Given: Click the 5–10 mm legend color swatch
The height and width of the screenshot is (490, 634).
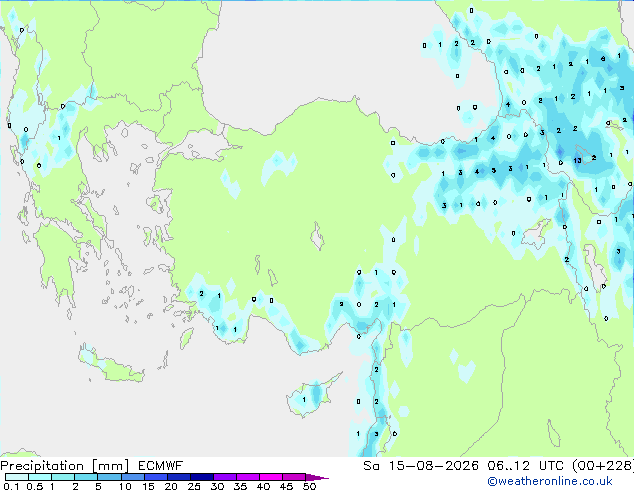Looking at the screenshot, I should coord(109,477).
